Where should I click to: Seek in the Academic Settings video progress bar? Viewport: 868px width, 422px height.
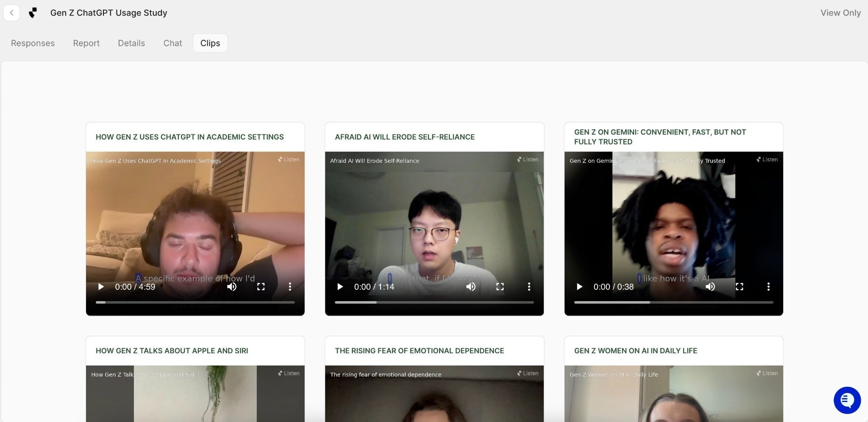coord(195,302)
